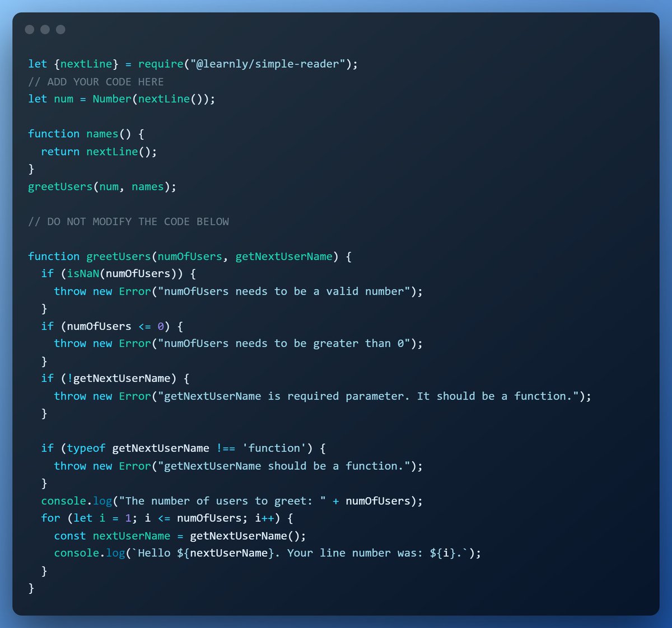Click the 'Hello ${nextUserName}' console.log line
672x628 pixels.
(268, 553)
